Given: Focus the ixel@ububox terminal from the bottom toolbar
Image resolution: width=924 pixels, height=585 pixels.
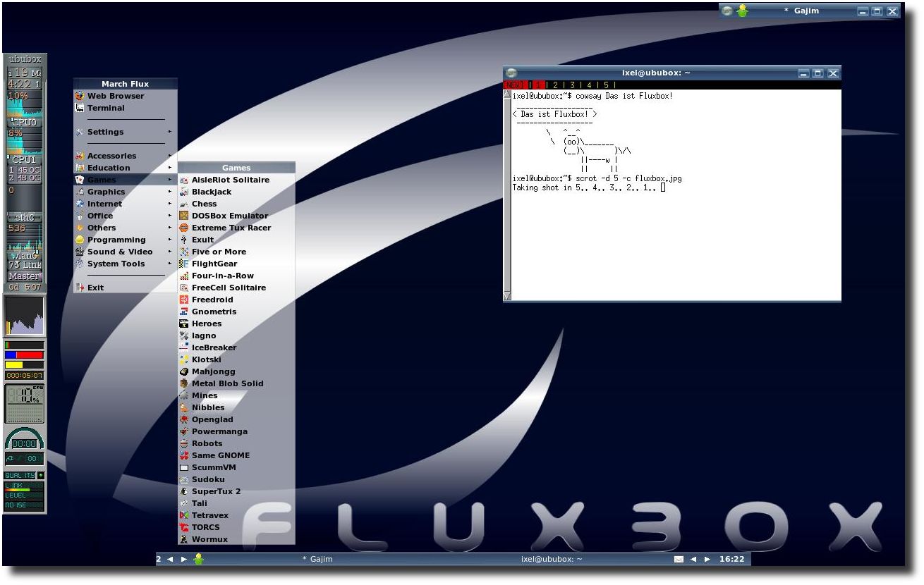Looking at the screenshot, I should click(552, 559).
